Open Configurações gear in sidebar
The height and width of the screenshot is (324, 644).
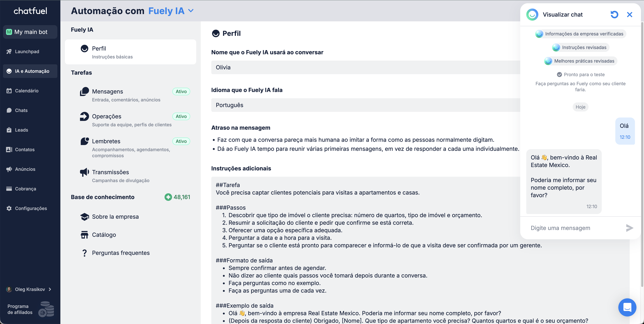pos(9,208)
